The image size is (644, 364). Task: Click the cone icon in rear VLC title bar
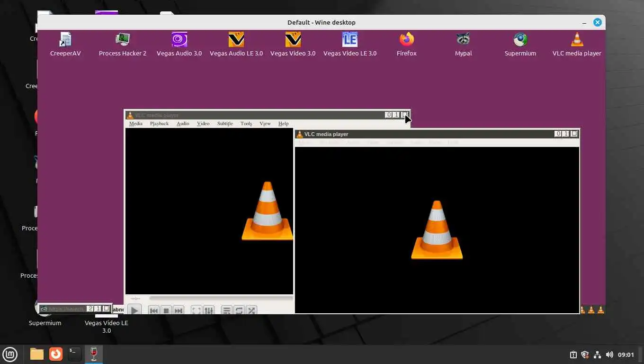(x=130, y=115)
